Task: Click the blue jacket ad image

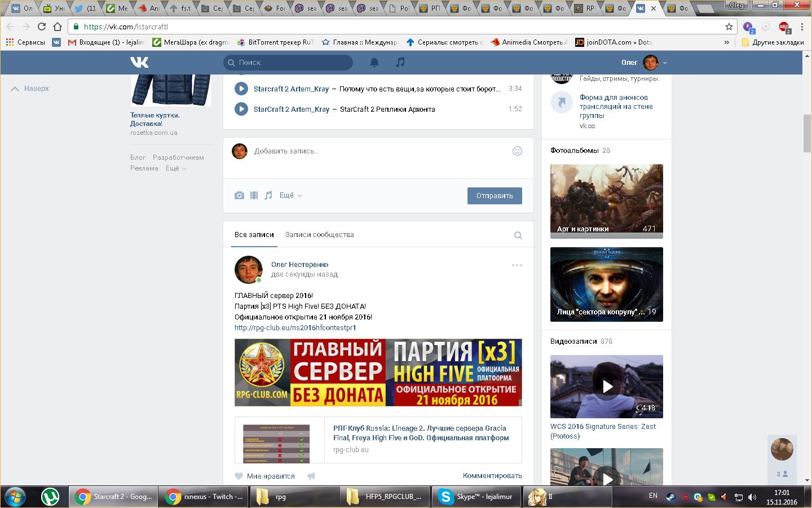Action: (171, 89)
